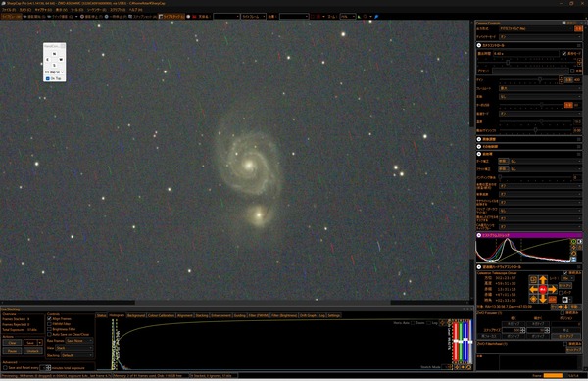Click the snapshot toolbar button
The image size is (588, 381).
click(x=142, y=17)
